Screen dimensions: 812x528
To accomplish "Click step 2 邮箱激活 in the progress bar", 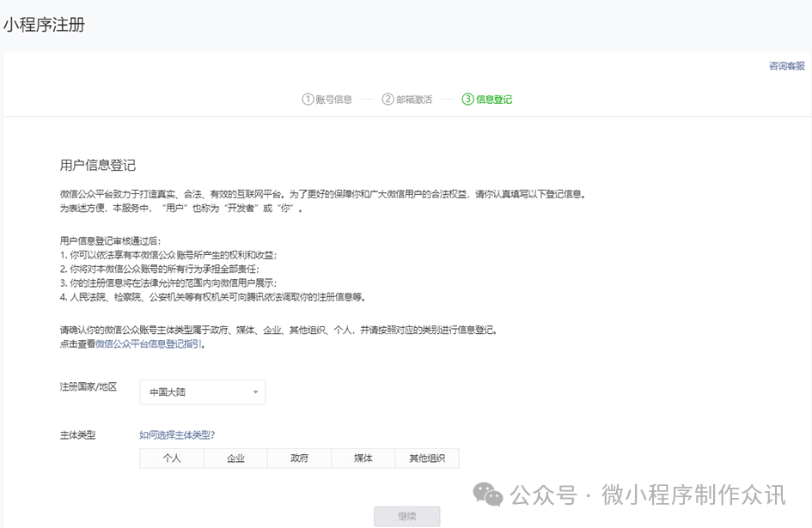I will pyautogui.click(x=407, y=100).
